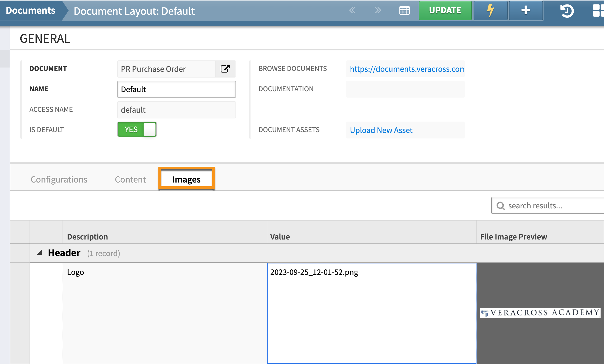Select the Images tab
This screenshot has height=364, width=604.
click(x=186, y=179)
